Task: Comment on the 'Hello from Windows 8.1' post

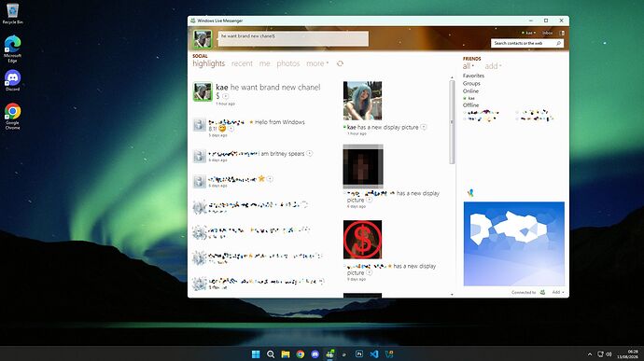Action: tap(231, 129)
